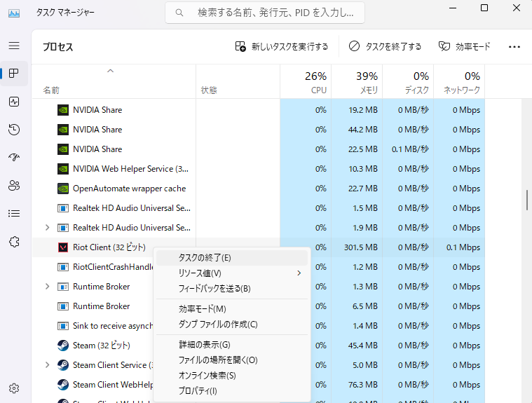Image resolution: width=532 pixels, height=403 pixels.
Task: Open the Details list sidebar icon
Action: click(14, 213)
